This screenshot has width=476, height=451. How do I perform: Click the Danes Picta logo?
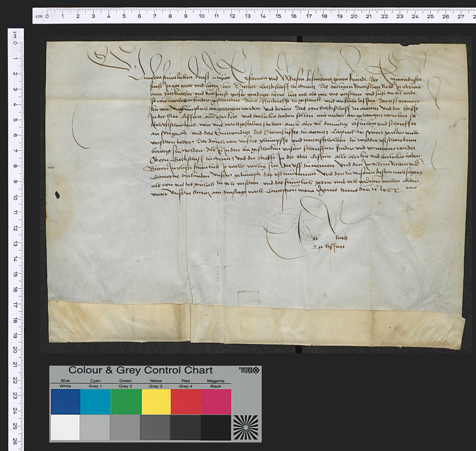coord(249,370)
